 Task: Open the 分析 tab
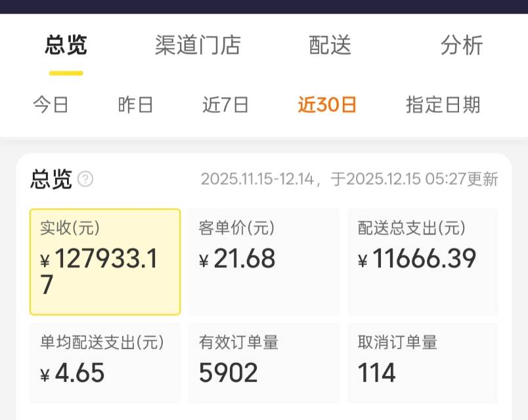(462, 45)
